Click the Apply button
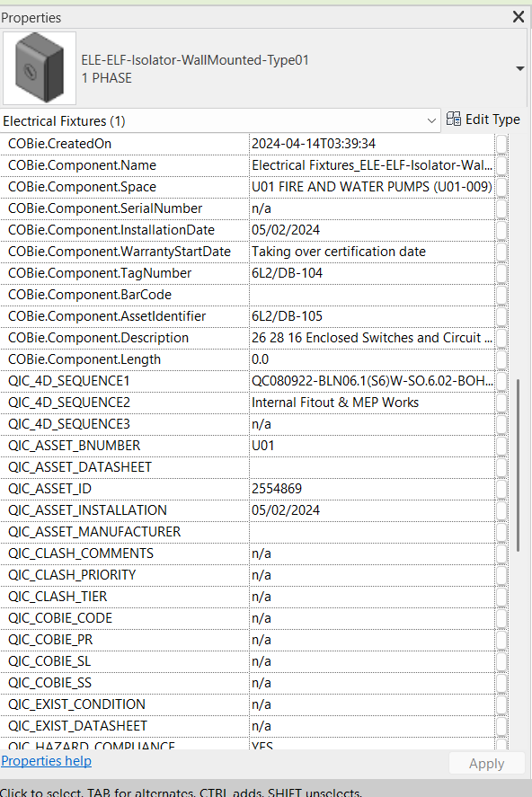The width and height of the screenshot is (532, 797). click(487, 764)
